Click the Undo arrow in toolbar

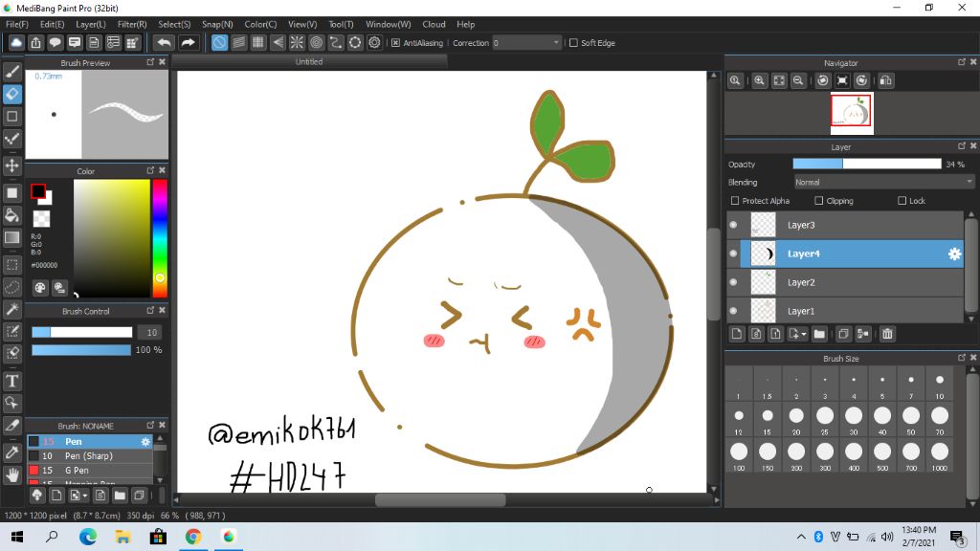pyautogui.click(x=165, y=42)
